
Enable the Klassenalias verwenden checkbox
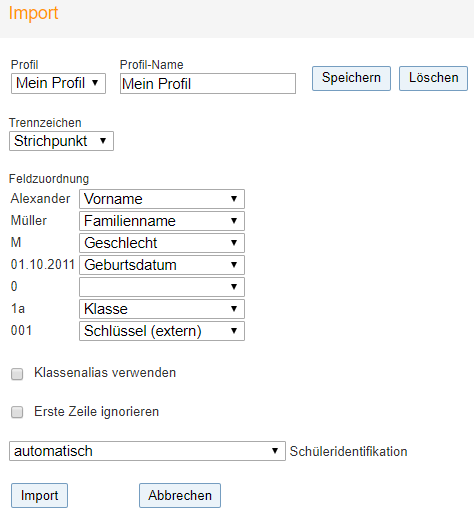tap(17, 374)
